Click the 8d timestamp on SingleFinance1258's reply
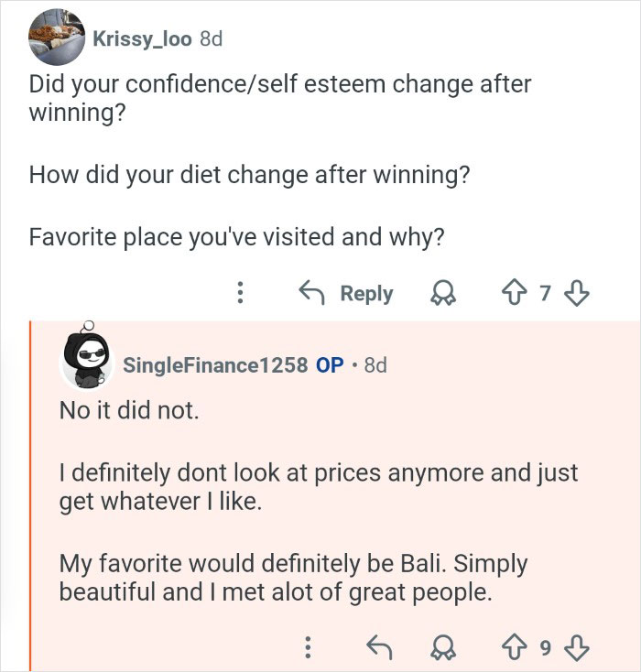 375,364
